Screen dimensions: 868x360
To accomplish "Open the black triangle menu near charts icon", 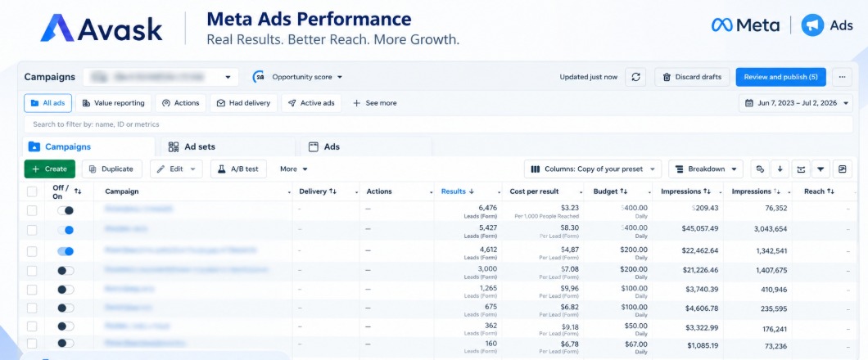I will coord(821,169).
